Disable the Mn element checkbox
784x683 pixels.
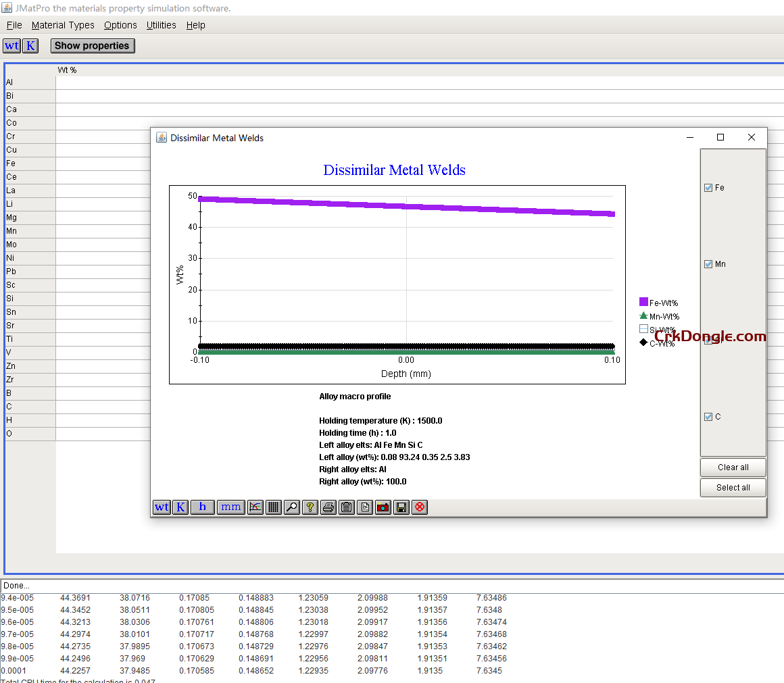708,263
